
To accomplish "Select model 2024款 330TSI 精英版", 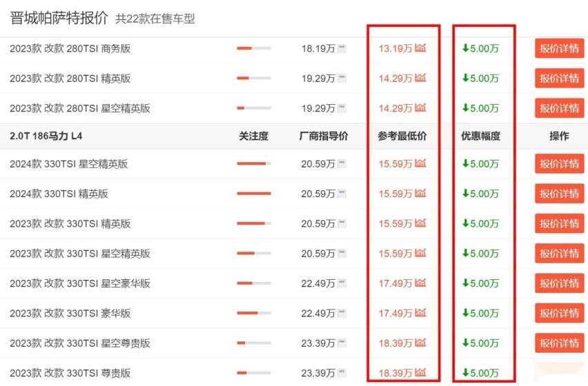I will pyautogui.click(x=59, y=194).
